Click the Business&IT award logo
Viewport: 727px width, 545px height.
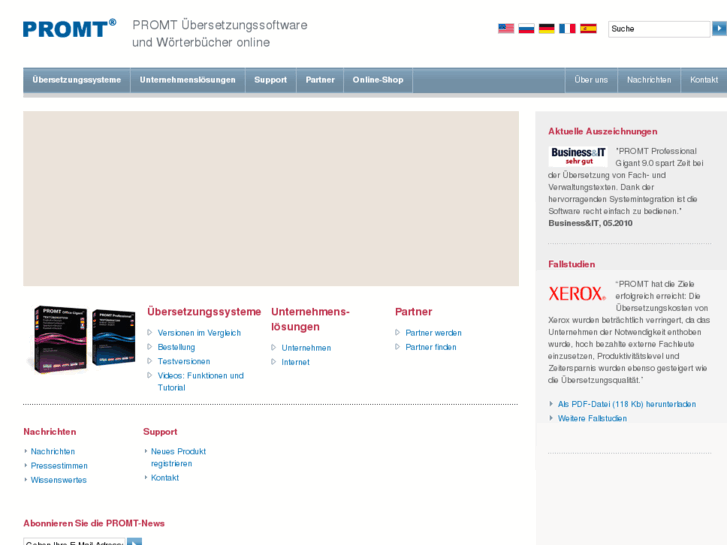pos(578,156)
